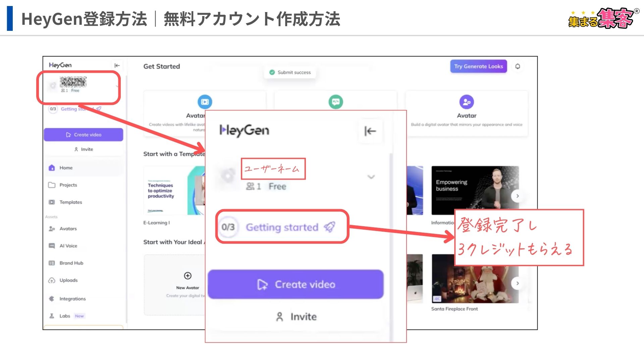Open Labs in the sidebar
Screen dimensions: 644x362
[84, 316]
